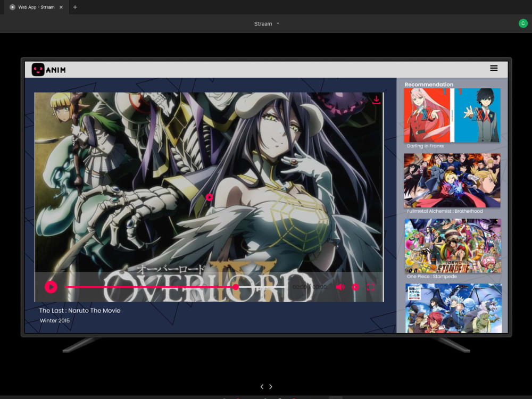The height and width of the screenshot is (399, 532).
Task: Open the Stream dropdown at top
Action: click(x=267, y=24)
